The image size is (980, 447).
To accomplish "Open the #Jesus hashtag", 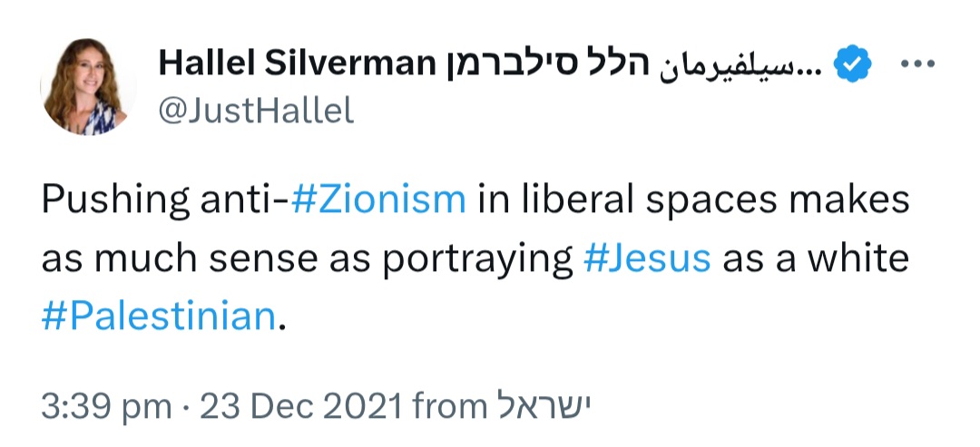I will (x=645, y=258).
